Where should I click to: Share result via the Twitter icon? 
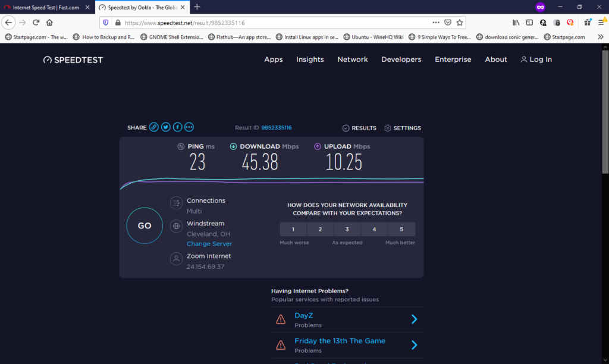(x=165, y=127)
